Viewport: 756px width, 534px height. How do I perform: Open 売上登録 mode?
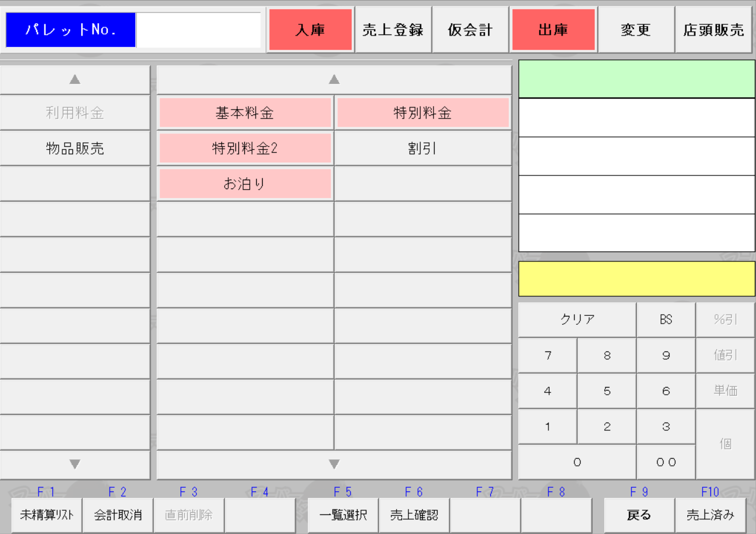(393, 30)
